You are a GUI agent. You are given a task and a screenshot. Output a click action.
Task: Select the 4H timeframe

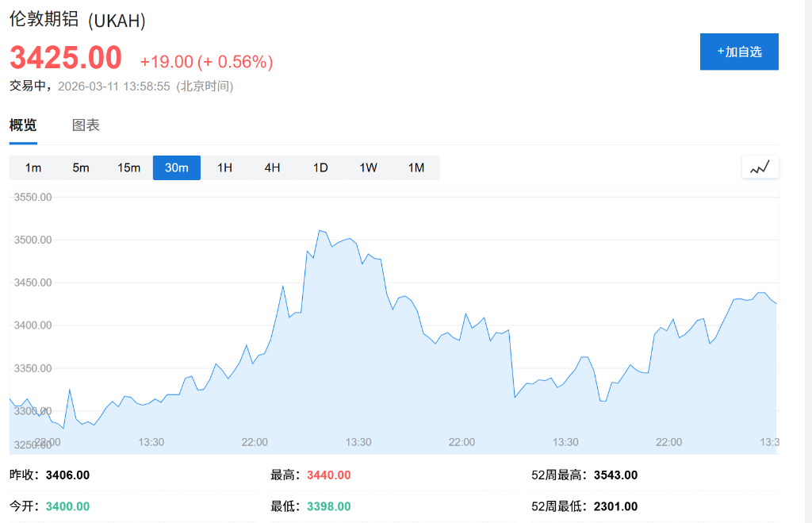tap(272, 167)
